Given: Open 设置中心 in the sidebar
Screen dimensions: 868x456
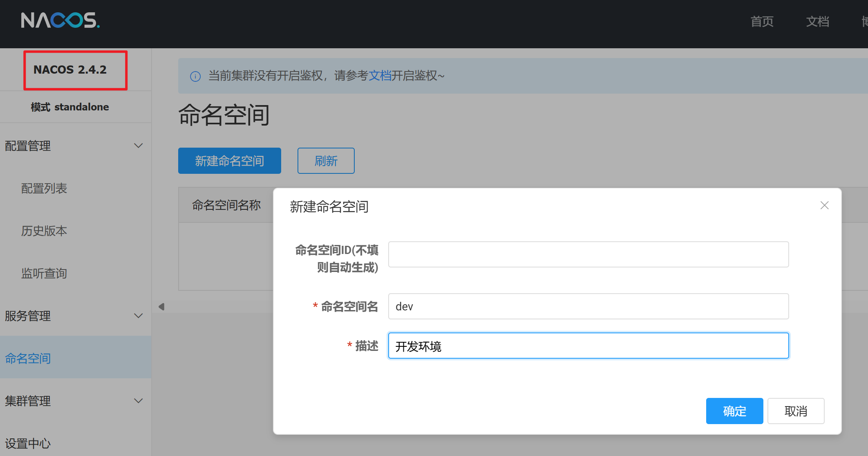Looking at the screenshot, I should 28,443.
